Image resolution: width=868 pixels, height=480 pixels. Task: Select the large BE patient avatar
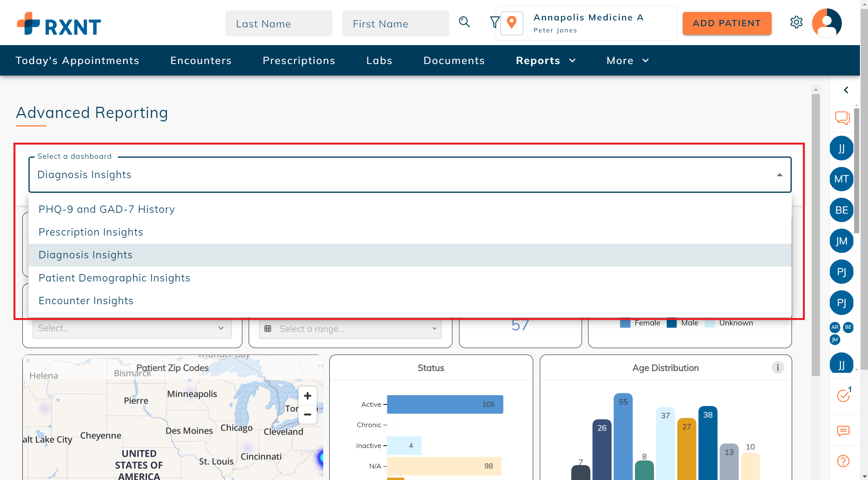pyautogui.click(x=841, y=210)
